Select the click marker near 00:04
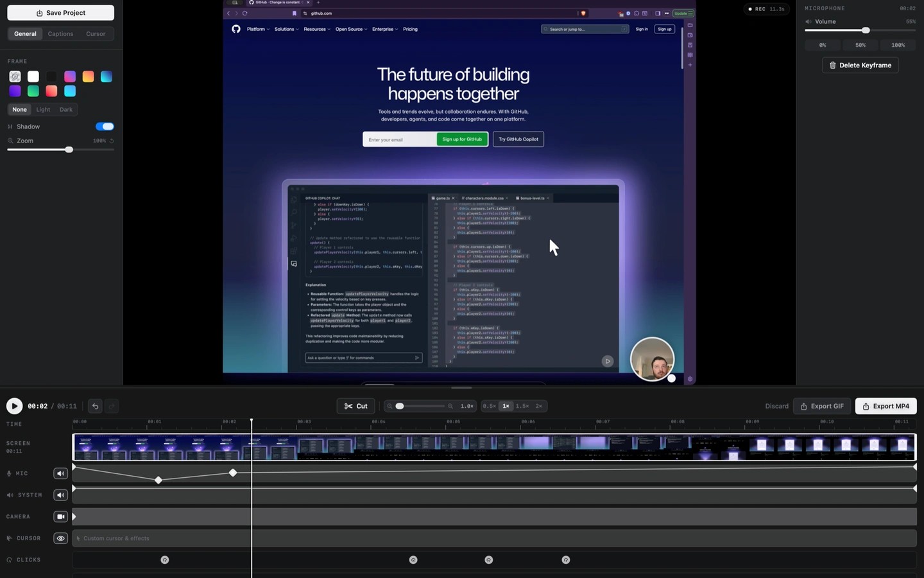924x578 pixels. point(413,560)
